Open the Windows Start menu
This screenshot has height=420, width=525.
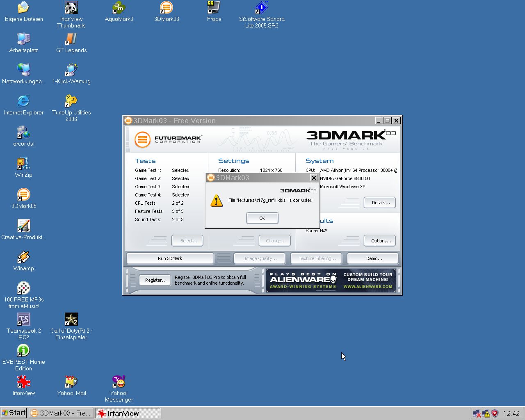[x=14, y=413]
